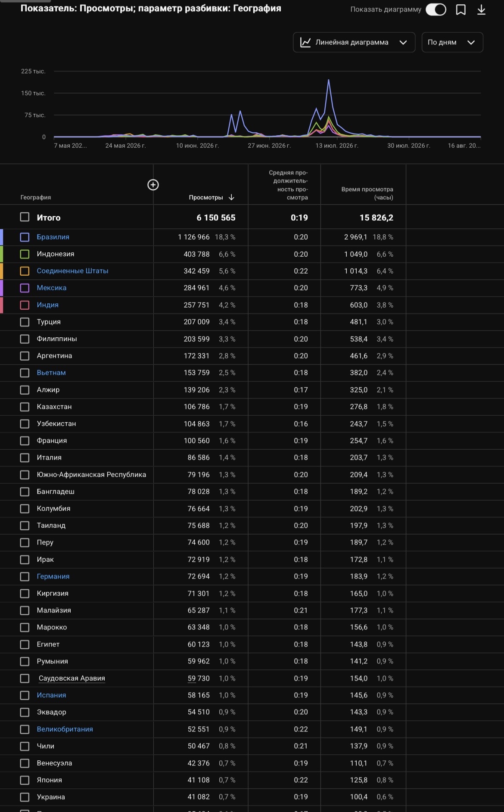The width and height of the screenshot is (504, 812).
Task: Select the Египет checkbox
Action: [x=25, y=644]
